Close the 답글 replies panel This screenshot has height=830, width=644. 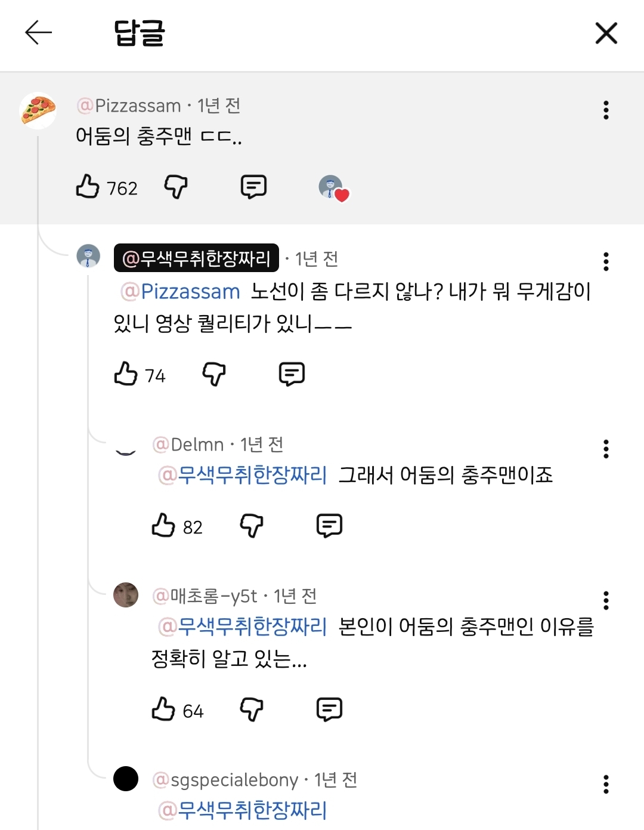point(606,34)
